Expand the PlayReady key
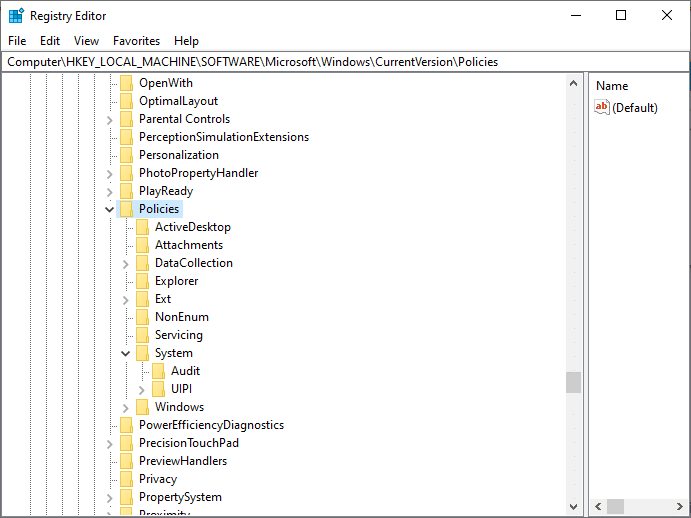 (110, 192)
